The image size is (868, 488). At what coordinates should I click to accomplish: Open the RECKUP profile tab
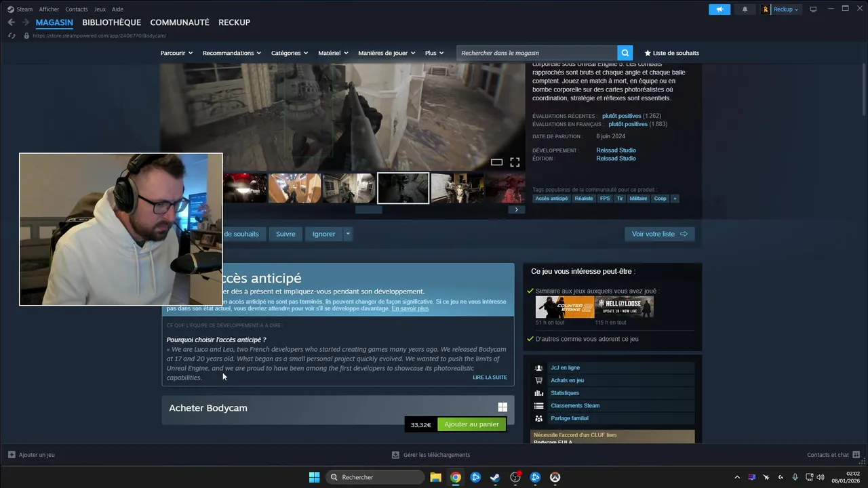234,22
